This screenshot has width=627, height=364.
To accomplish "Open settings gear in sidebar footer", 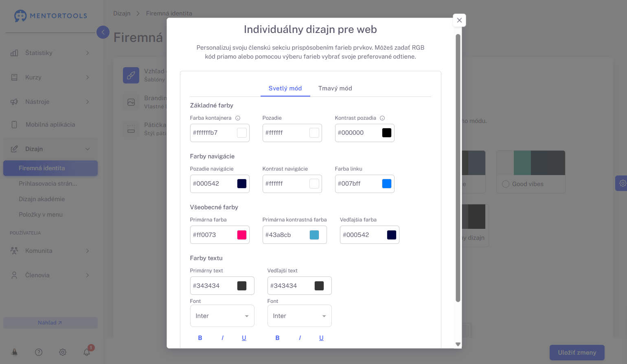I will 63,352.
